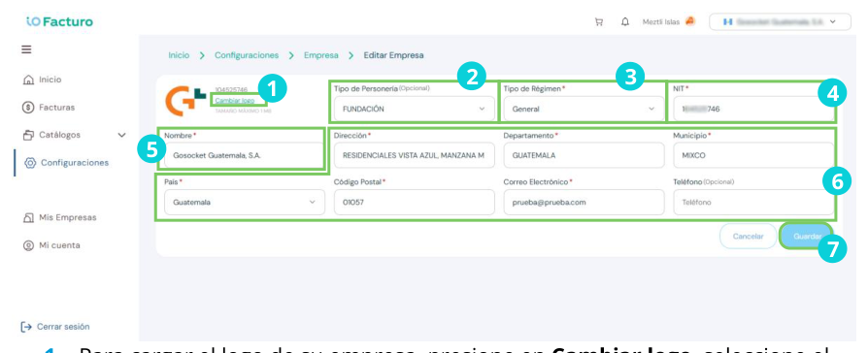The height and width of the screenshot is (353, 868).
Task: Click the Meztli Islas user avatar
Action: pyautogui.click(x=689, y=21)
